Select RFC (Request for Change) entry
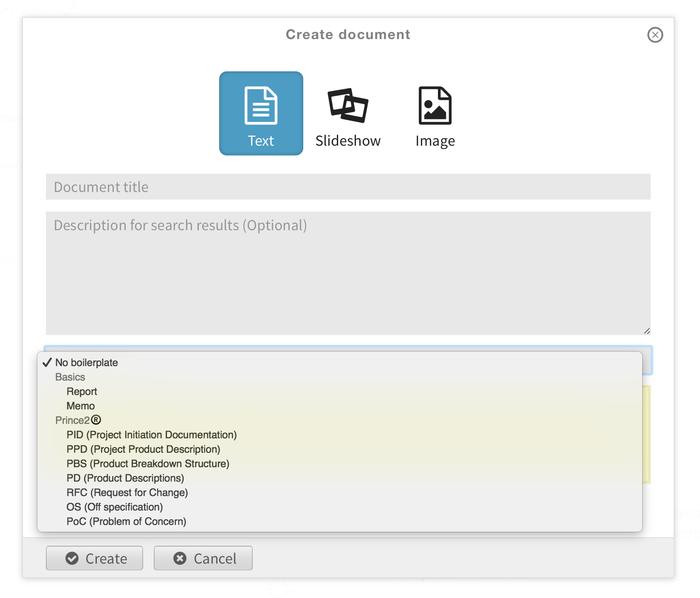 (127, 493)
